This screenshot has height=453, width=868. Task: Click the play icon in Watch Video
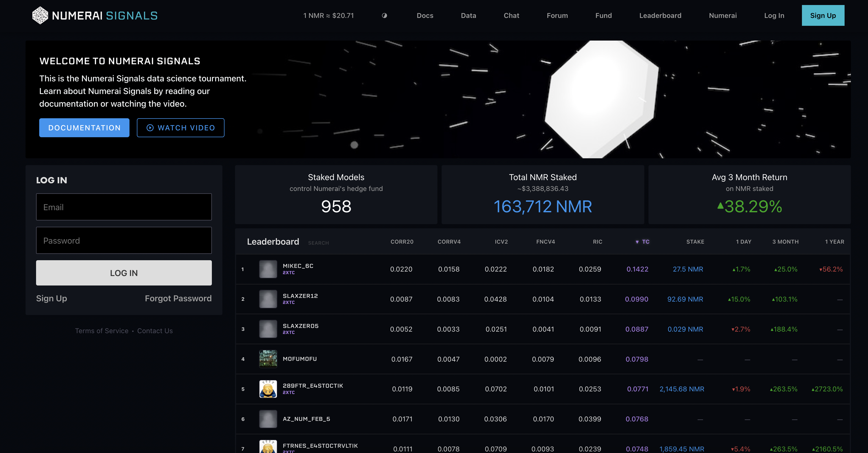150,128
